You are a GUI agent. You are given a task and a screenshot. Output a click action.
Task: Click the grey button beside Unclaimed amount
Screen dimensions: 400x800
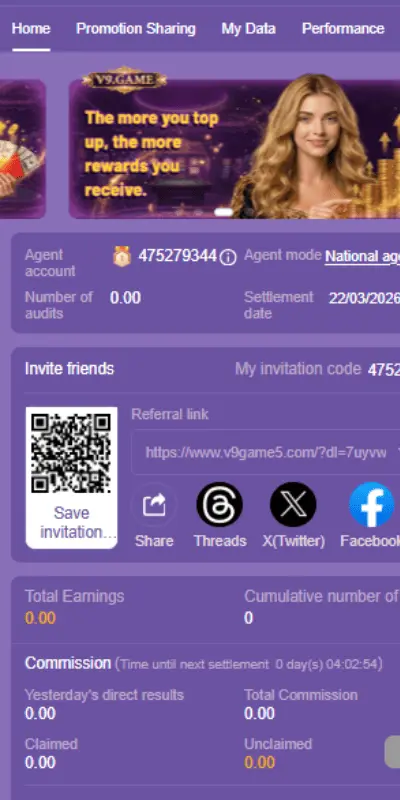pyautogui.click(x=392, y=752)
